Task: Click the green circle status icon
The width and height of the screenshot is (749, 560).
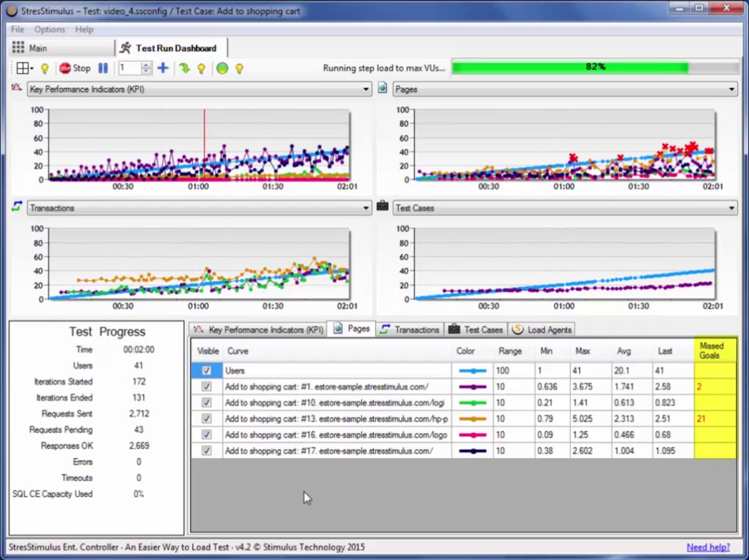Action: pyautogui.click(x=222, y=68)
